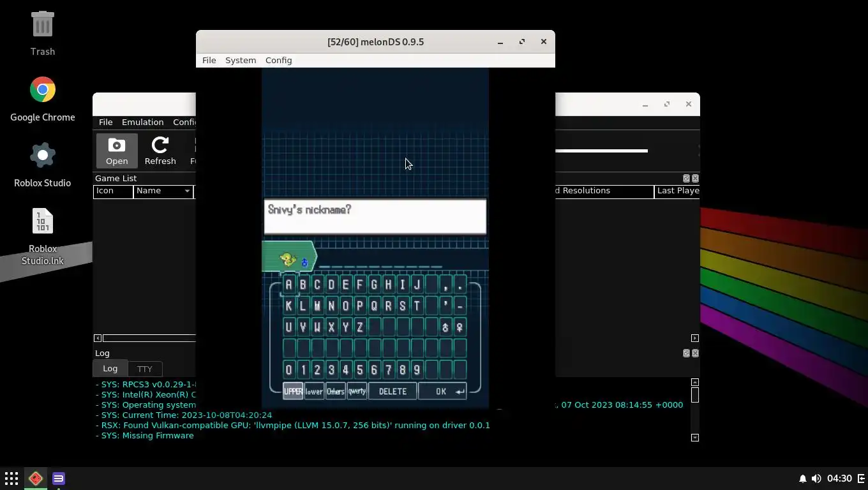
Task: Click log scrollbar down arrow
Action: click(695, 438)
